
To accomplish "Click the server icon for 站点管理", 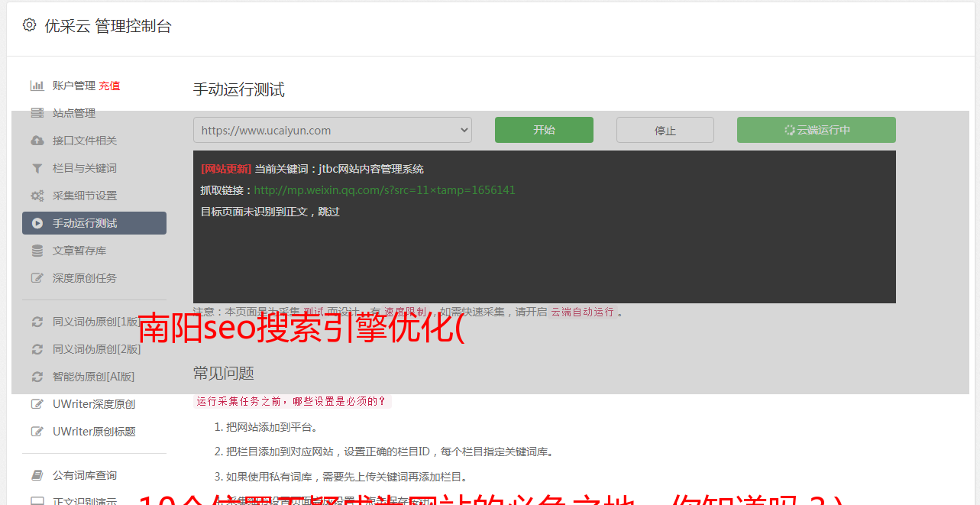I will pyautogui.click(x=37, y=113).
